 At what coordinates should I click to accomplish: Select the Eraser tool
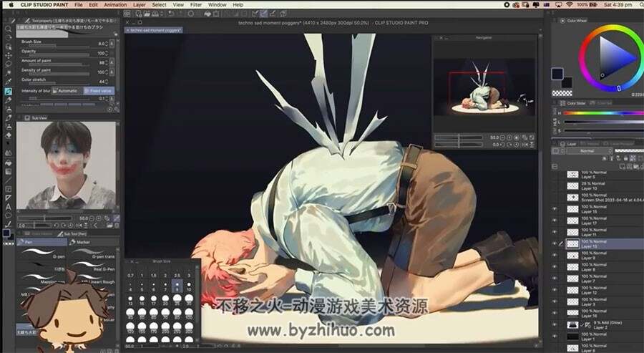tap(8, 135)
